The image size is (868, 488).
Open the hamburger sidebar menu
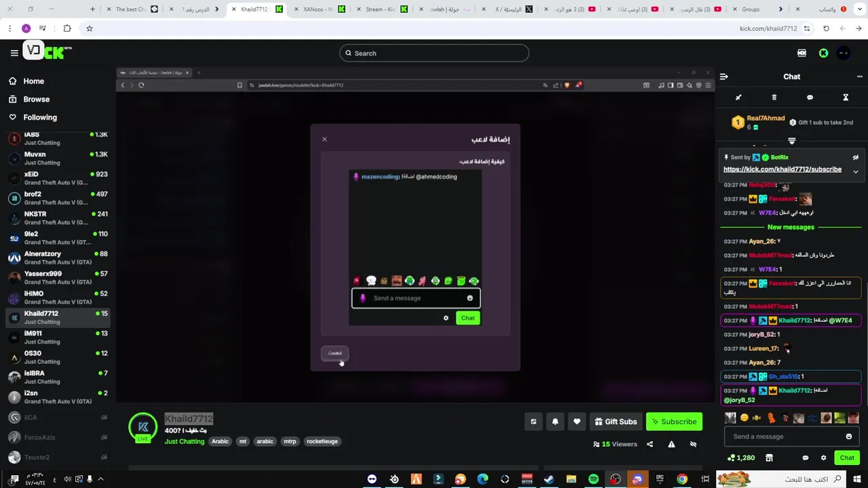pyautogui.click(x=14, y=53)
